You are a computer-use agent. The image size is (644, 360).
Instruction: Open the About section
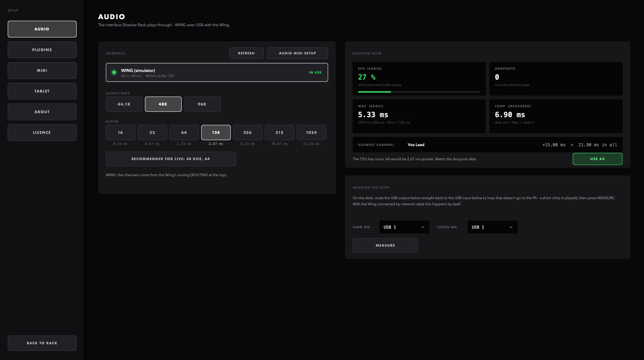pos(42,112)
